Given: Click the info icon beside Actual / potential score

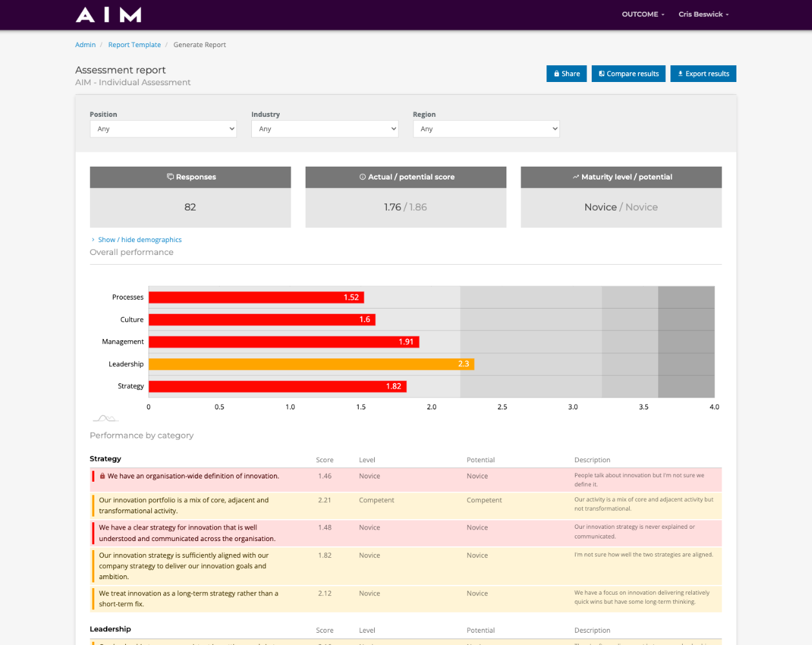Looking at the screenshot, I should [x=362, y=177].
